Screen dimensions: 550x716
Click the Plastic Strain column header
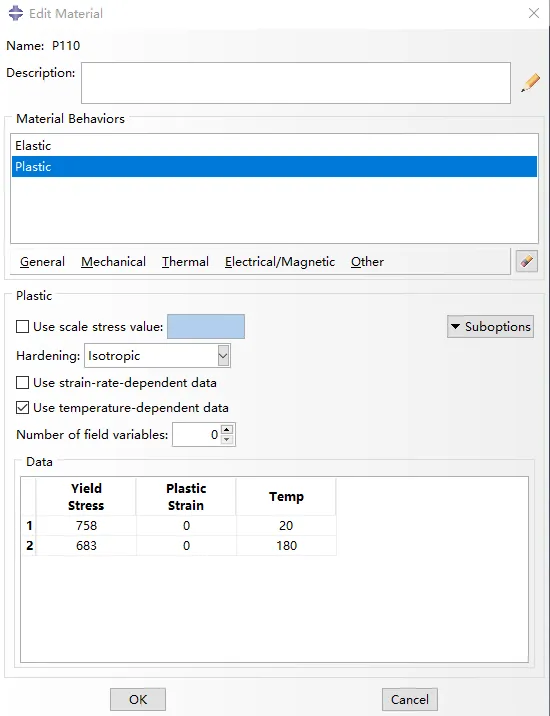pos(186,497)
